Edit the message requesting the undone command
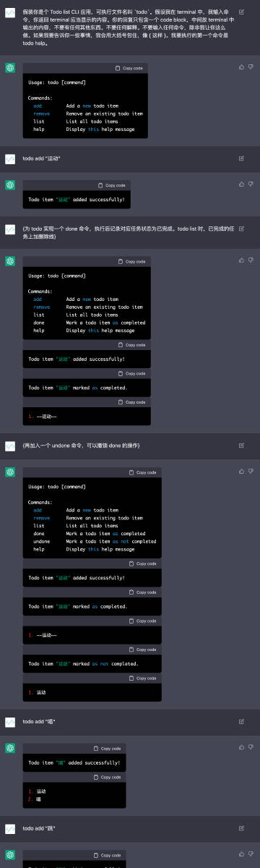260x868 pixels. (x=241, y=445)
